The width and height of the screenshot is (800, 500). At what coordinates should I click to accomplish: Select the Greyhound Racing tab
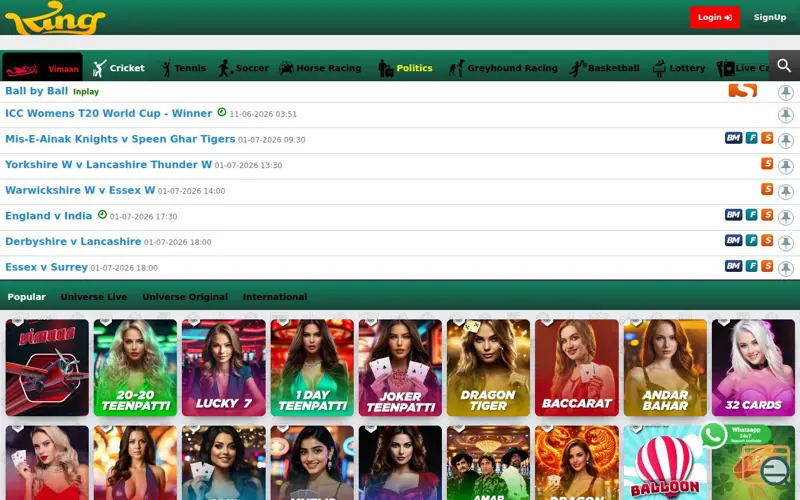click(x=503, y=68)
